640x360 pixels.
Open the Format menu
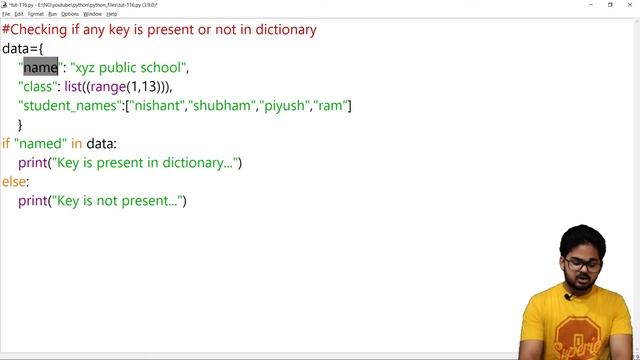tap(36, 14)
